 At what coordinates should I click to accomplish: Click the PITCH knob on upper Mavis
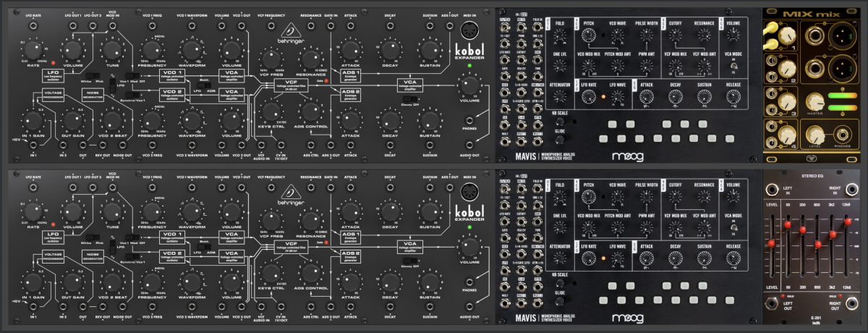tap(589, 35)
